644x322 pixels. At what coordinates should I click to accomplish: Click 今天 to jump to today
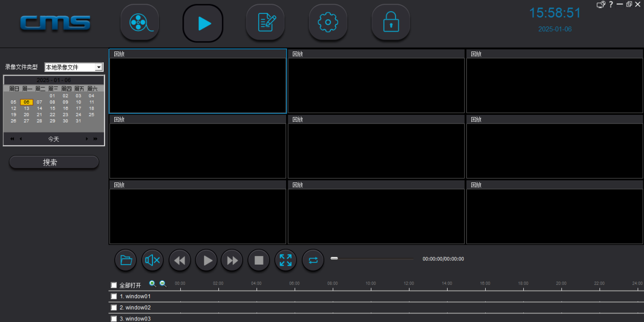tap(54, 139)
